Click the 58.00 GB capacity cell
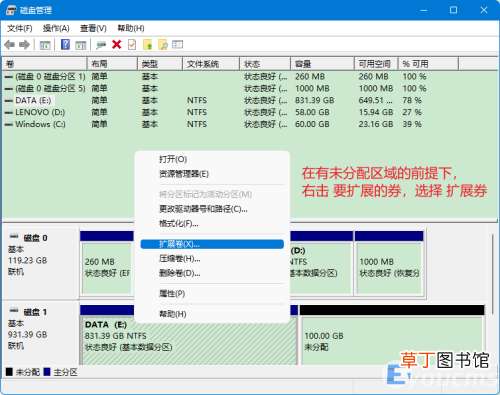This screenshot has height=395, width=500. [312, 112]
